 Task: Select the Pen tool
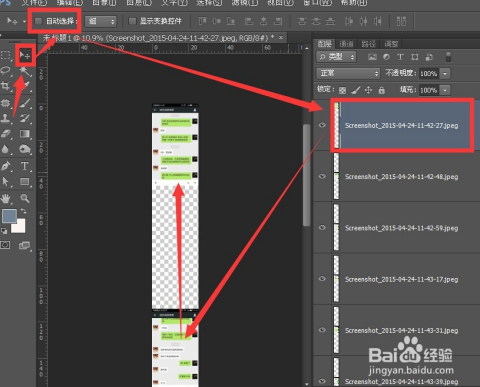click(5, 166)
